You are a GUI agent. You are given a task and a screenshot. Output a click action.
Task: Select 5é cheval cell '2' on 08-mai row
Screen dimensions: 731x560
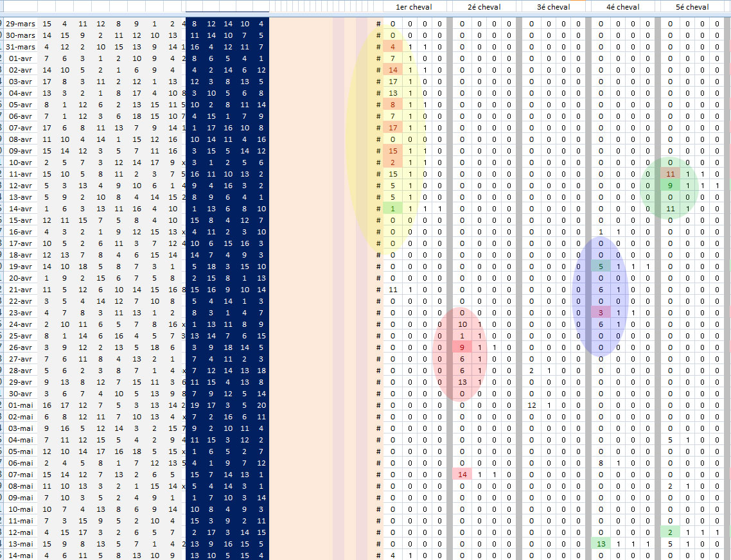coord(670,486)
